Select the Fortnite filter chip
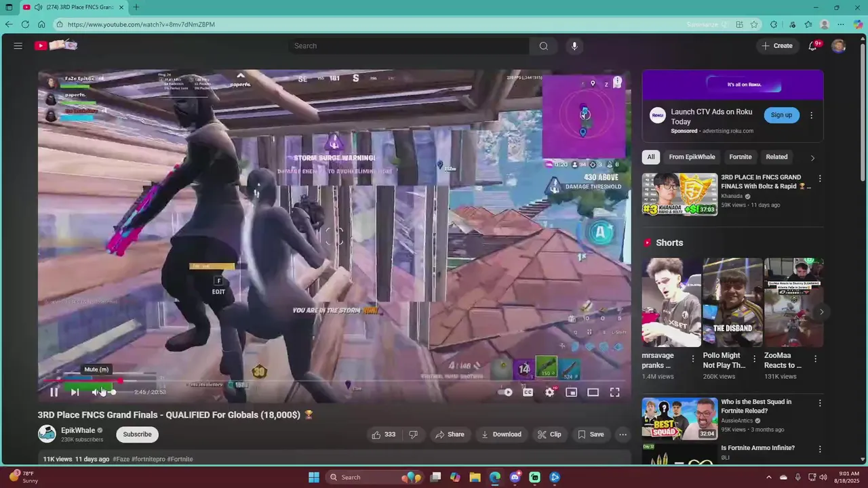868x488 pixels. click(x=741, y=157)
